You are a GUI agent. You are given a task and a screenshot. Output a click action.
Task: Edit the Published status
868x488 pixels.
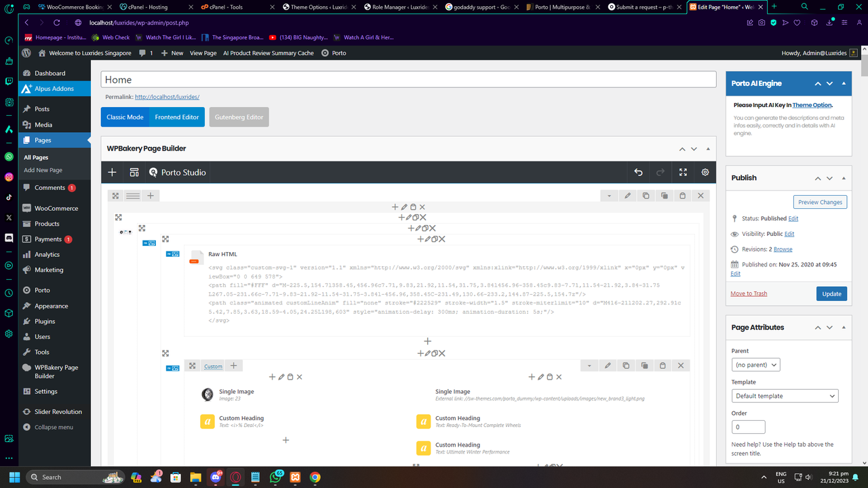click(x=793, y=218)
